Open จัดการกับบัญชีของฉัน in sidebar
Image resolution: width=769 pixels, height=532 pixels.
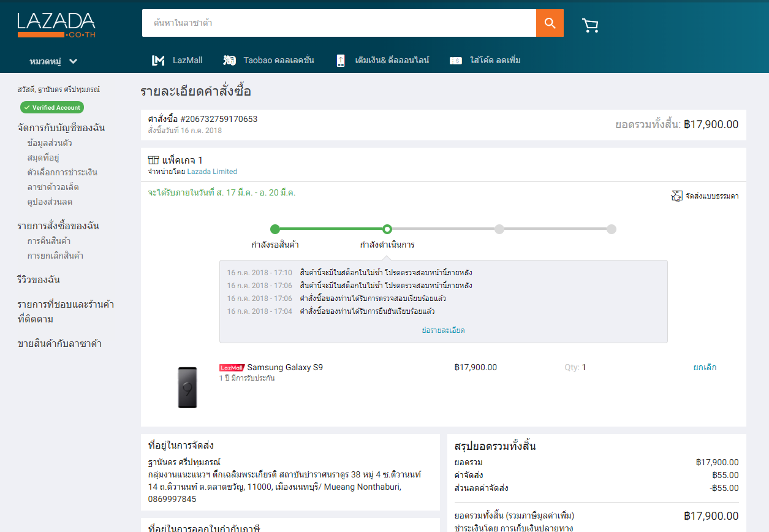[61, 127]
